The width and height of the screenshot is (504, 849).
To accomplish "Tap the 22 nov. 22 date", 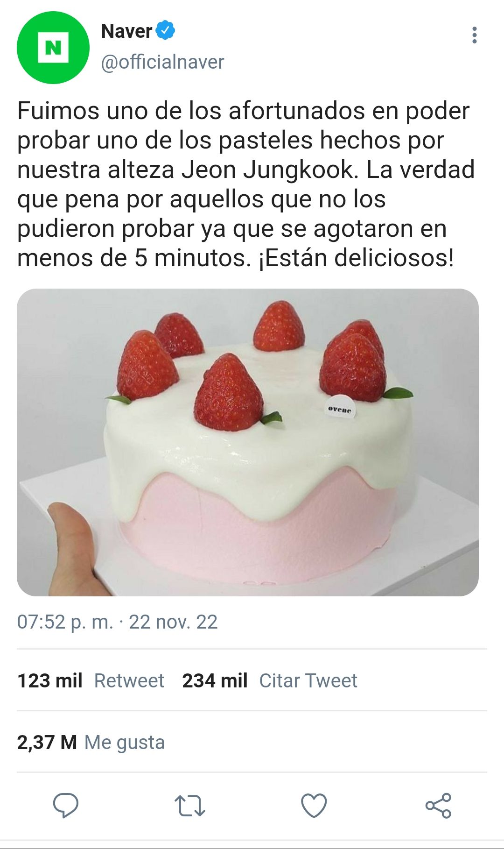I will 173,622.
